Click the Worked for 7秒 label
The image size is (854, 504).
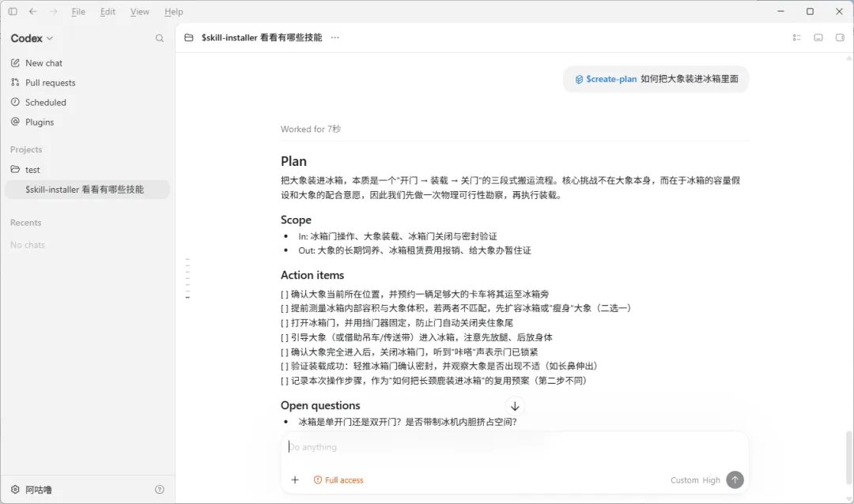311,129
